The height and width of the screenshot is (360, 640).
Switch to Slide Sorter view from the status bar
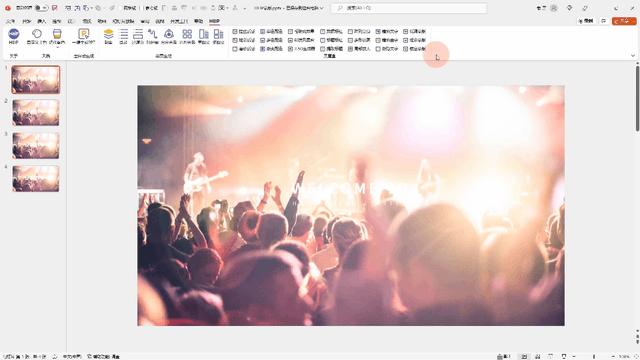[x=538, y=356]
